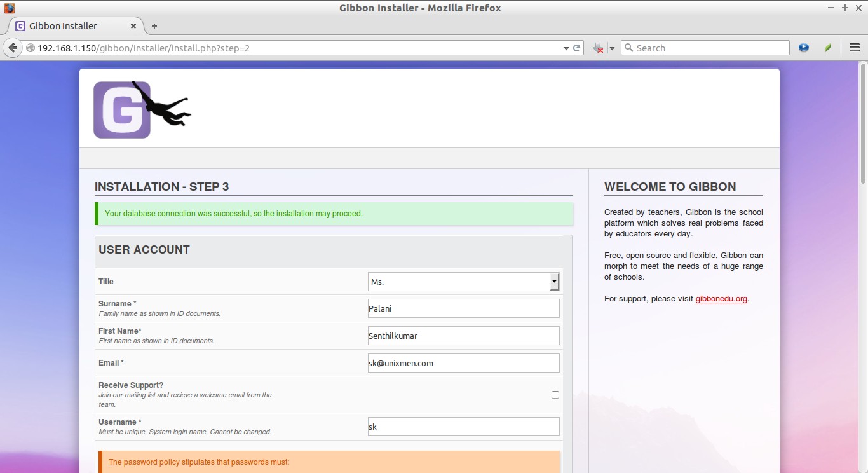This screenshot has width=868, height=473.
Task: Click the password policy warning text
Action: (199, 462)
